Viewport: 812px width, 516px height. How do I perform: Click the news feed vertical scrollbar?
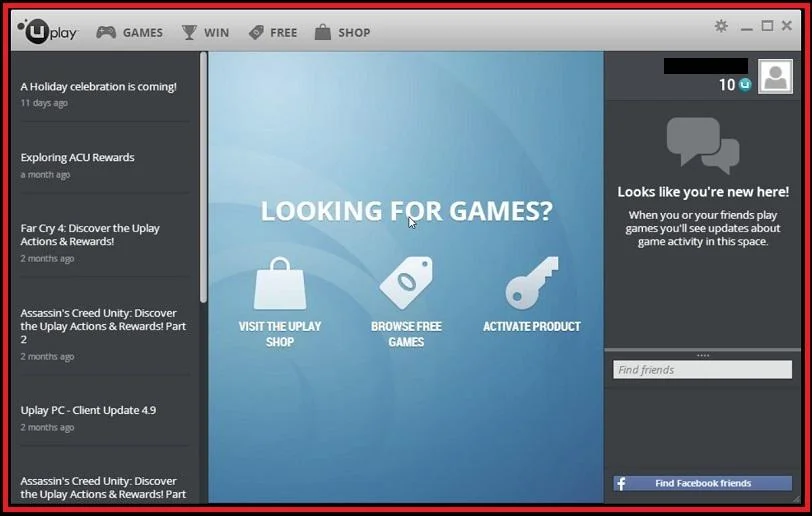(204, 180)
